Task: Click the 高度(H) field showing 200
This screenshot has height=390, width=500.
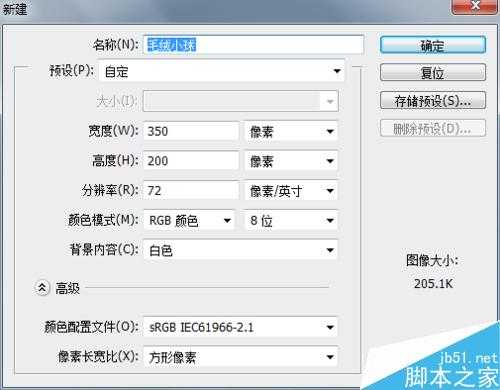Action: point(191,161)
